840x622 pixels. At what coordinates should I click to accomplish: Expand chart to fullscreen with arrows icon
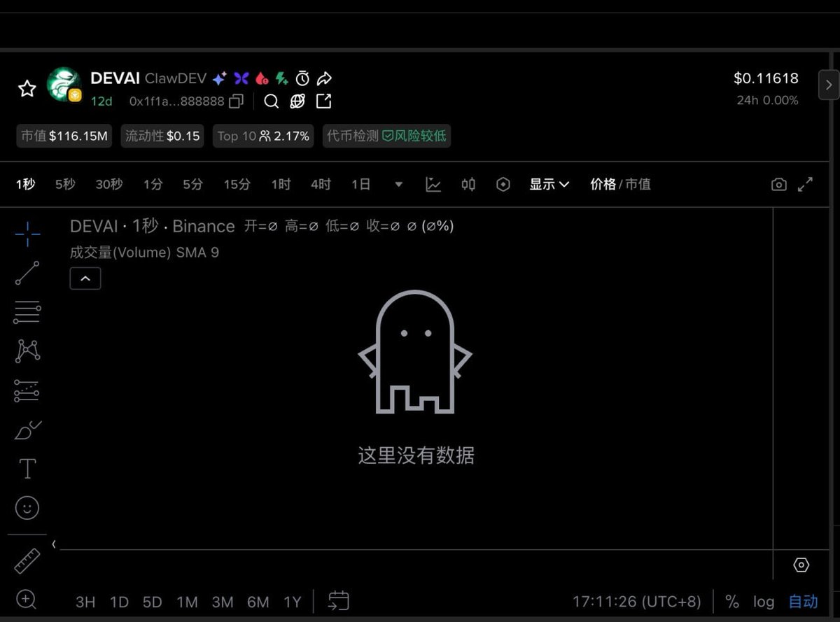[806, 183]
